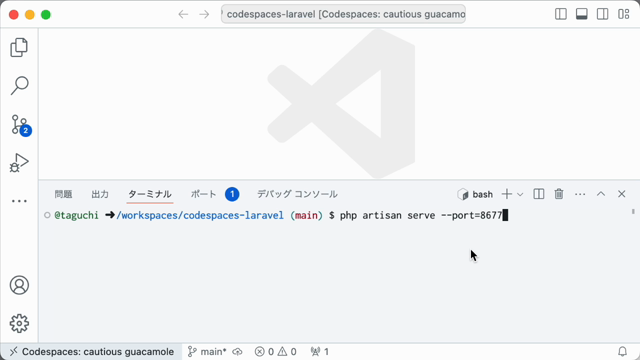Open notifications bell
The height and width of the screenshot is (360, 640).
click(x=622, y=351)
